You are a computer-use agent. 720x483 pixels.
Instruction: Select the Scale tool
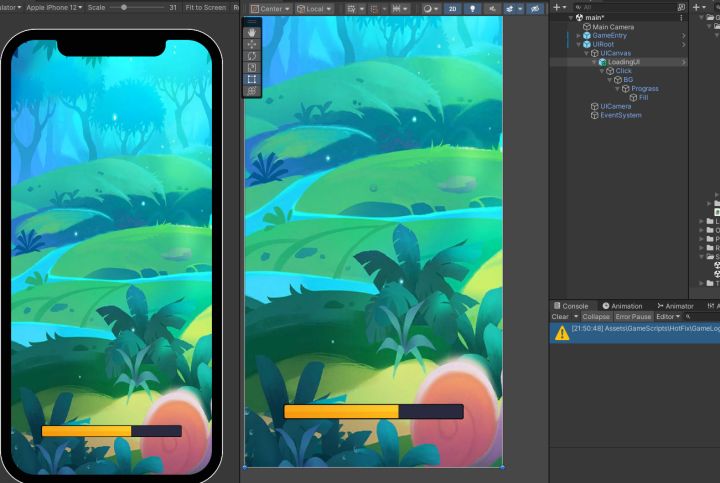click(252, 67)
